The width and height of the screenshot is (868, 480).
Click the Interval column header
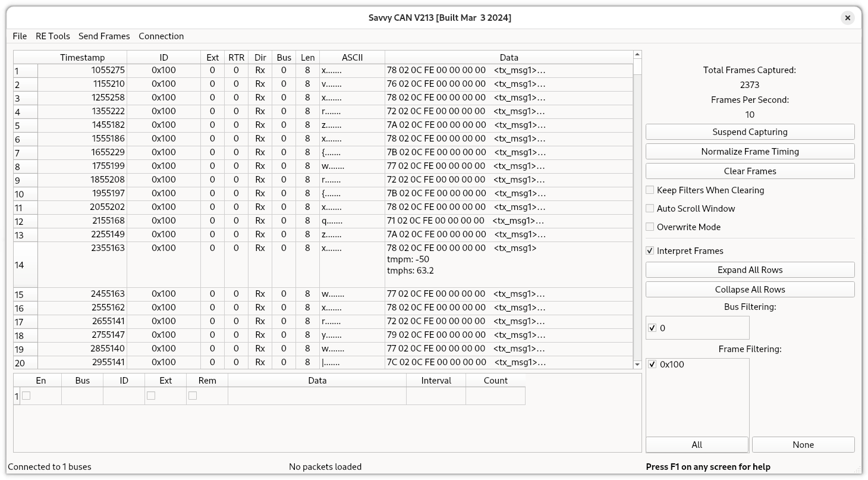(x=436, y=381)
